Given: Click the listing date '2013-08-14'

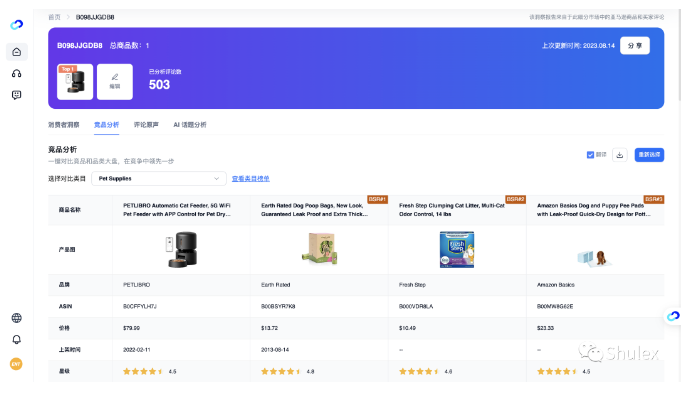Looking at the screenshot, I should [x=275, y=350].
